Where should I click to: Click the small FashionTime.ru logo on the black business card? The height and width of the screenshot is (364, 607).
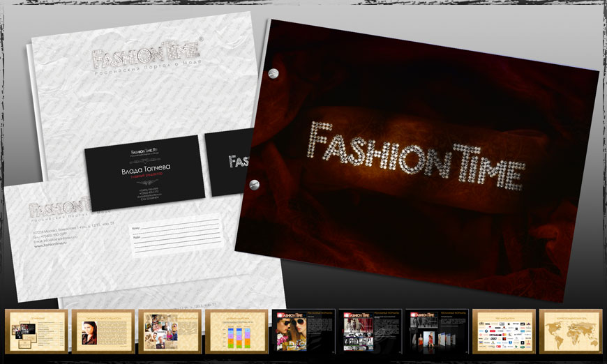pyautogui.click(x=144, y=151)
